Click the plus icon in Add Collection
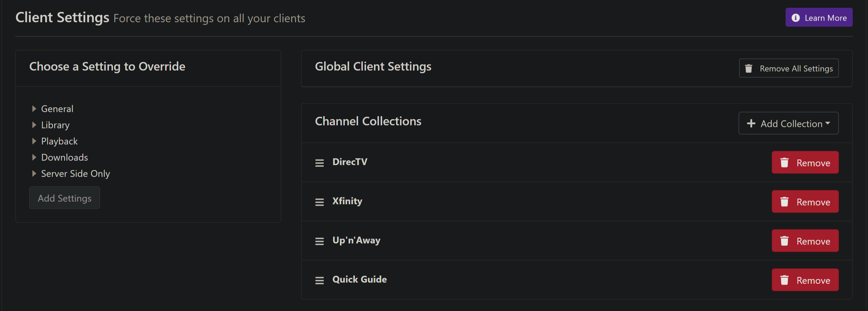The width and height of the screenshot is (868, 311). [751, 123]
